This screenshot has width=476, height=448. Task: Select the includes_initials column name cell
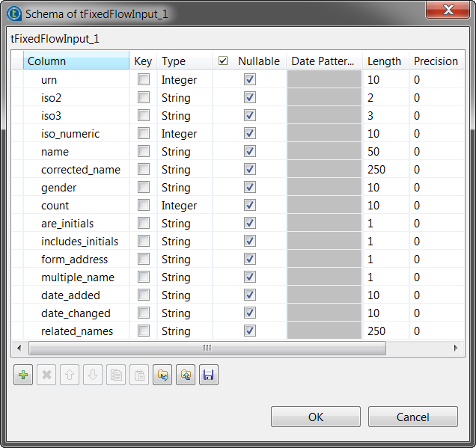76,241
